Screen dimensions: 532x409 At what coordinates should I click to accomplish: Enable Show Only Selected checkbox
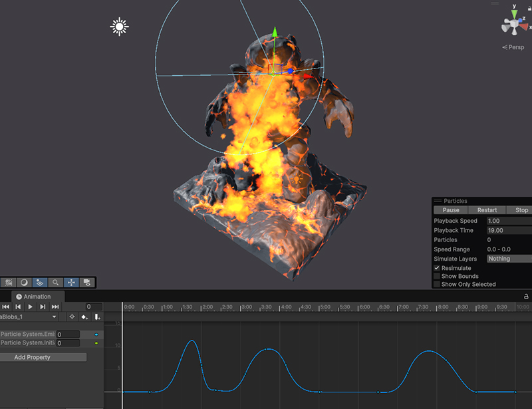pos(437,285)
